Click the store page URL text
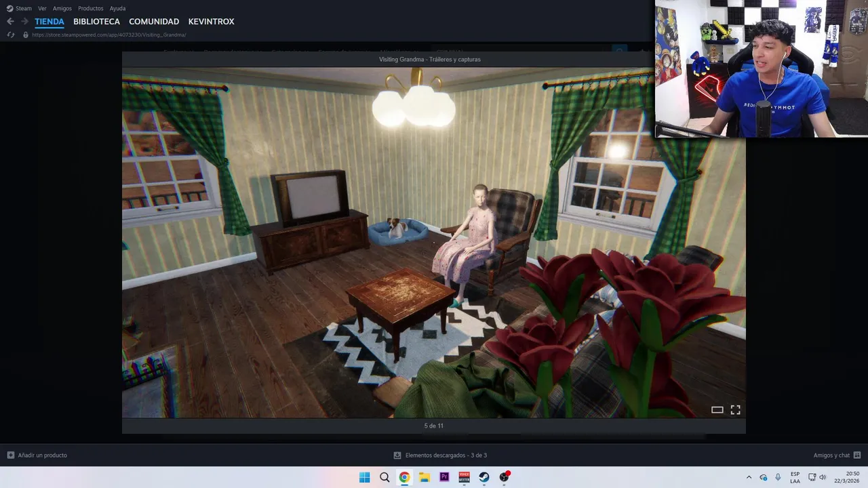868x488 pixels. pos(108,35)
